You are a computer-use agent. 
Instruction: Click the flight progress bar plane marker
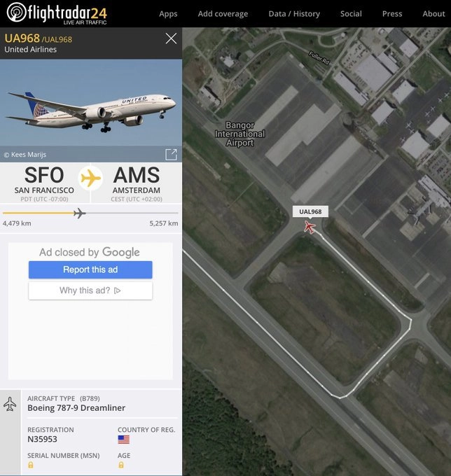pyautogui.click(x=80, y=213)
